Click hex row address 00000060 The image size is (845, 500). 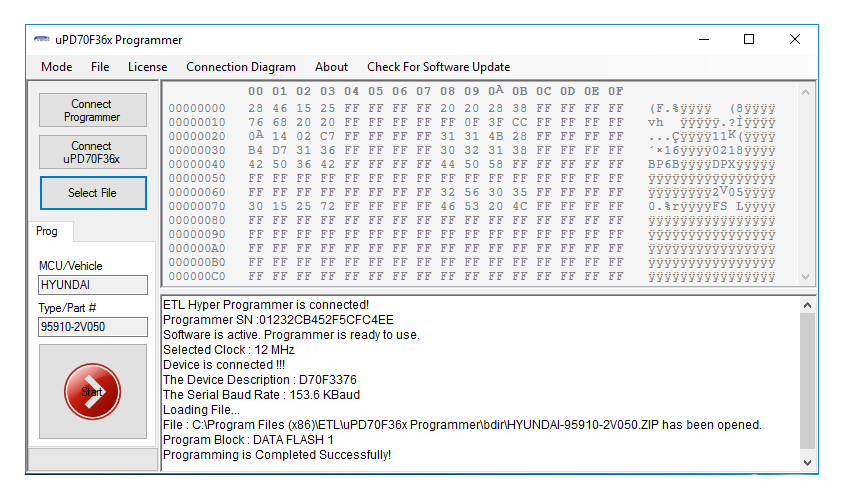click(197, 192)
